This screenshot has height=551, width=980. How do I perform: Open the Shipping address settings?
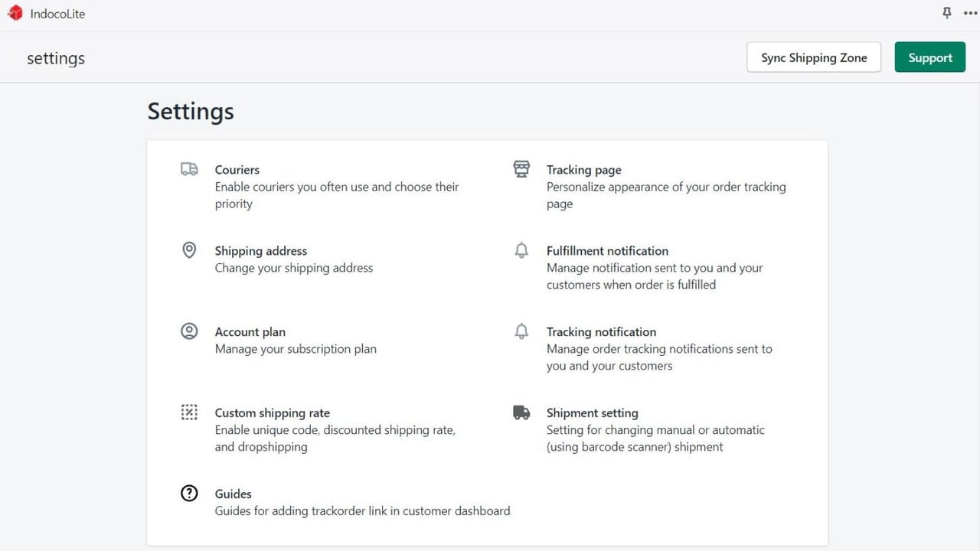point(261,251)
